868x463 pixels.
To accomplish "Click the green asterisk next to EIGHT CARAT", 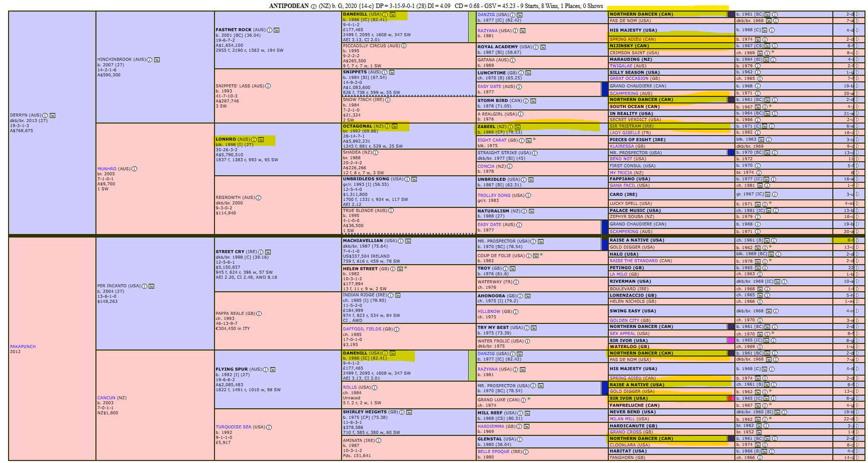I will [534, 140].
